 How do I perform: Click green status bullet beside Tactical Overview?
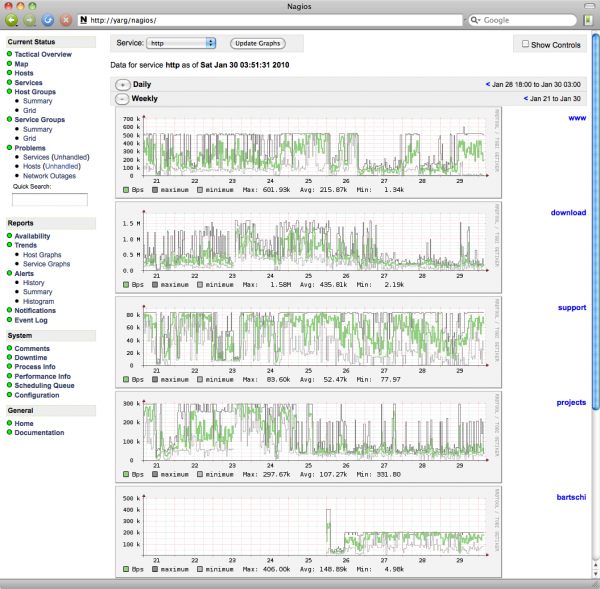pos(9,54)
